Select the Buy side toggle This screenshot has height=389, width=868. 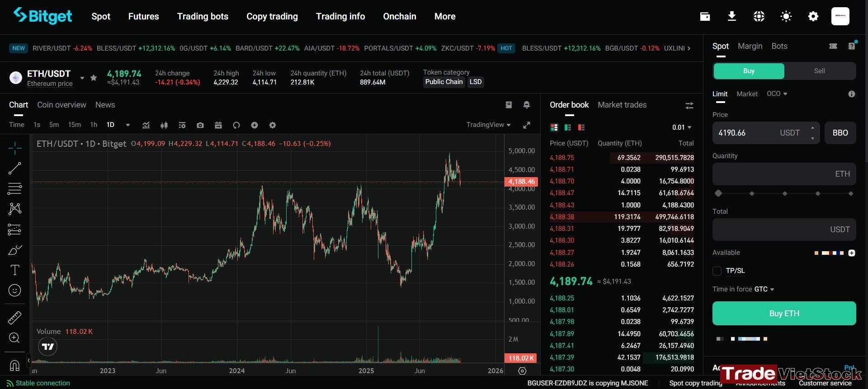749,71
